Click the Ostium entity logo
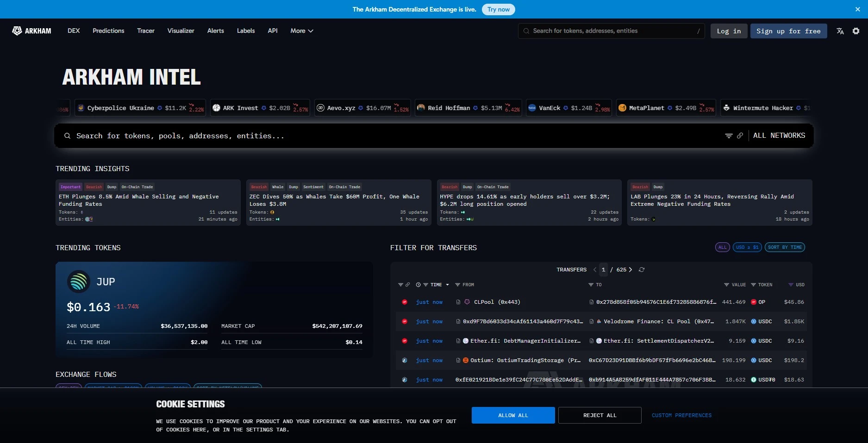This screenshot has width=868, height=443. (x=466, y=360)
